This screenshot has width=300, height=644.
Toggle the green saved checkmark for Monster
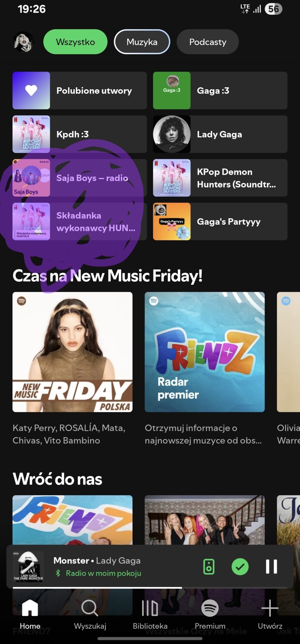[x=240, y=567]
